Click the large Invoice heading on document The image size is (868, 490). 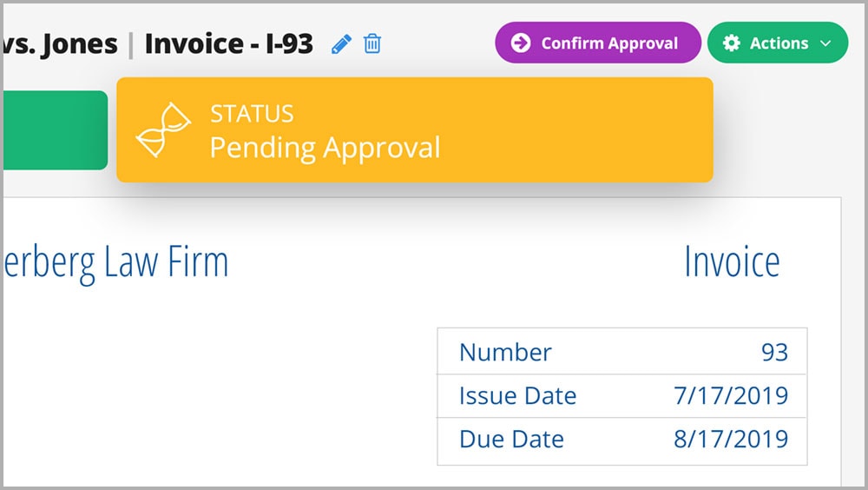pyautogui.click(x=732, y=262)
